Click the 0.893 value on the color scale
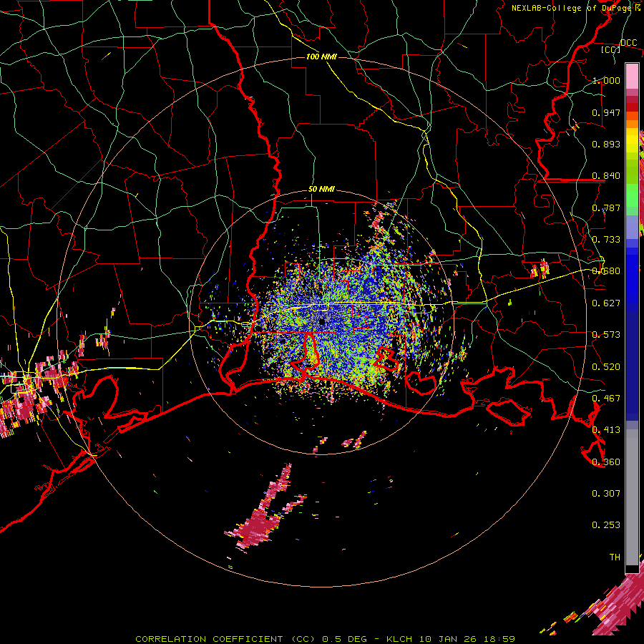Image resolution: width=644 pixels, height=644 pixels. pos(606,144)
